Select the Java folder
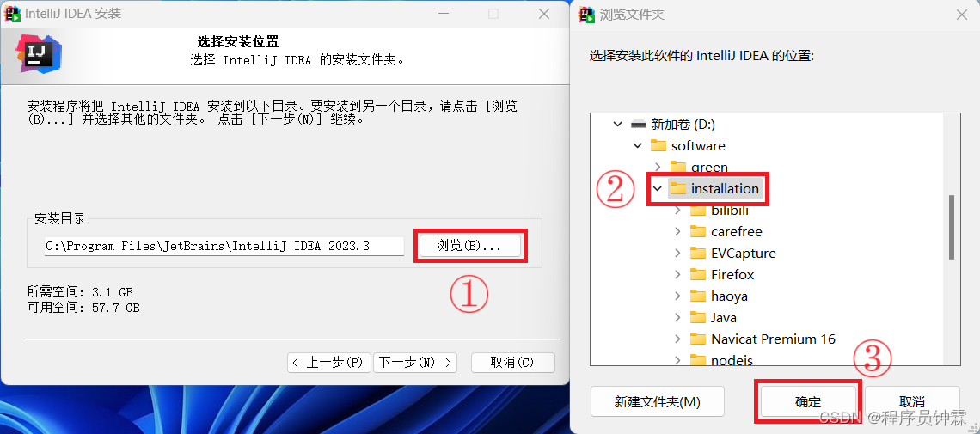 pos(724,317)
